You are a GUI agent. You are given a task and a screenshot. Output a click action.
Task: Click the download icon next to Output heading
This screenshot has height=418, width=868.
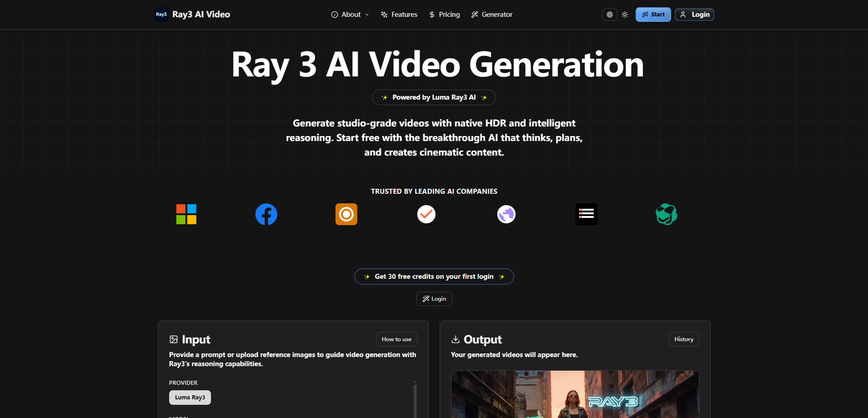pyautogui.click(x=456, y=339)
